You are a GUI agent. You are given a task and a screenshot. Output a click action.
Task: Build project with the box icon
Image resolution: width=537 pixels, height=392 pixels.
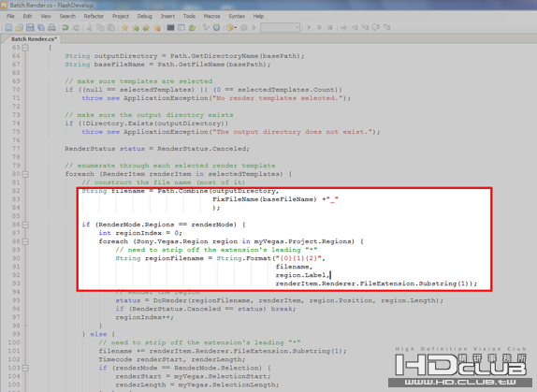coord(230,27)
